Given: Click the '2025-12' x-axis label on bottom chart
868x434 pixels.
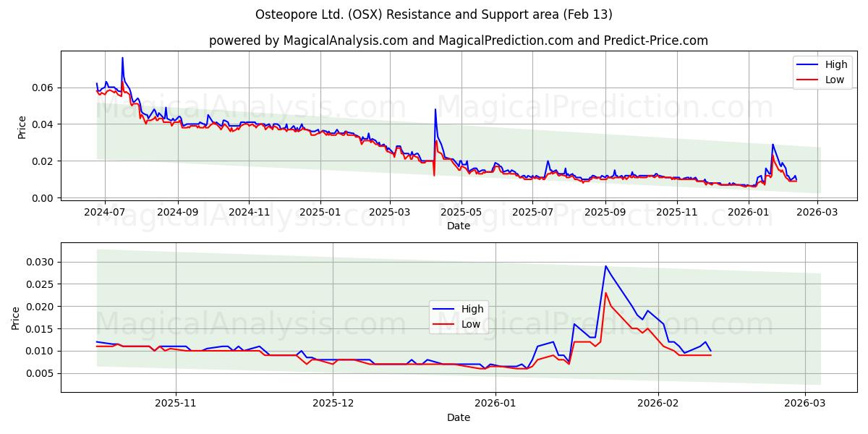Looking at the screenshot, I should [x=333, y=405].
